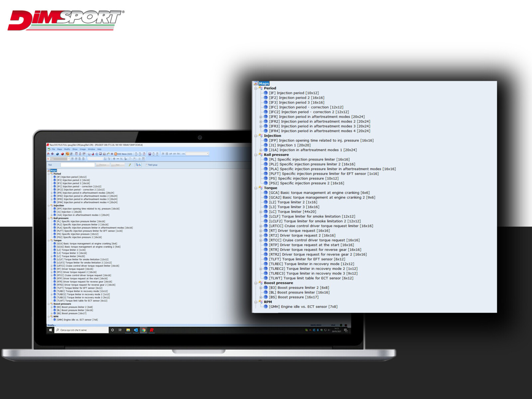Open Race EVO from the Windows taskbar
Image resolution: width=532 pixels, height=399 pixels.
(152, 330)
